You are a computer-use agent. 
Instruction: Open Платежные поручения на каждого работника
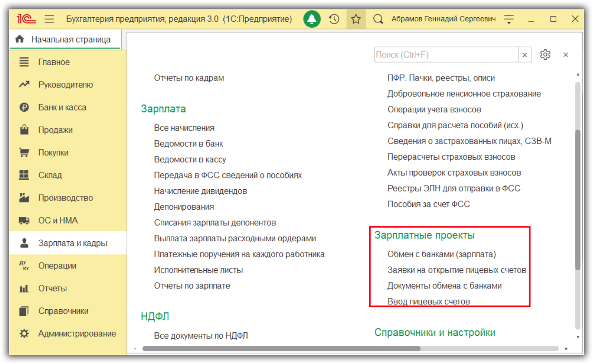pos(239,254)
